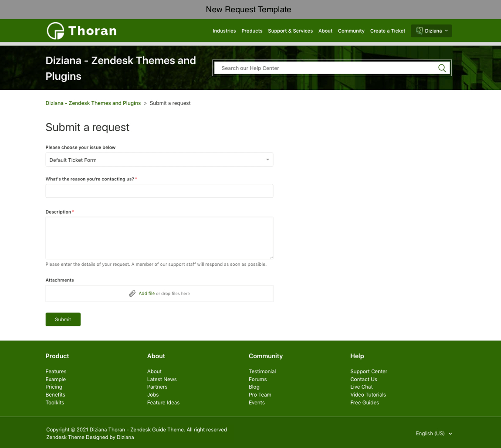Follow the Diziana breadcrumb link
The width and height of the screenshot is (501, 448).
(x=93, y=103)
